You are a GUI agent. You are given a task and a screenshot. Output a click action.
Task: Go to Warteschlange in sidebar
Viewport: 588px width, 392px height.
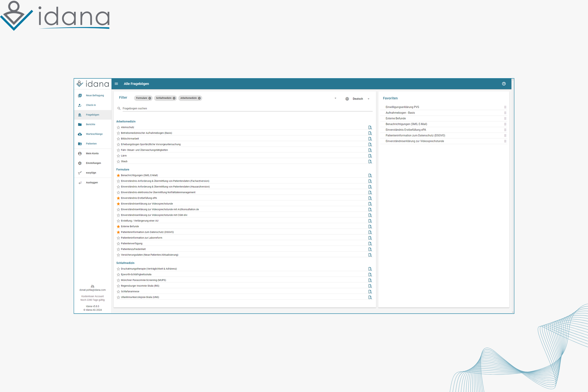[94, 134]
